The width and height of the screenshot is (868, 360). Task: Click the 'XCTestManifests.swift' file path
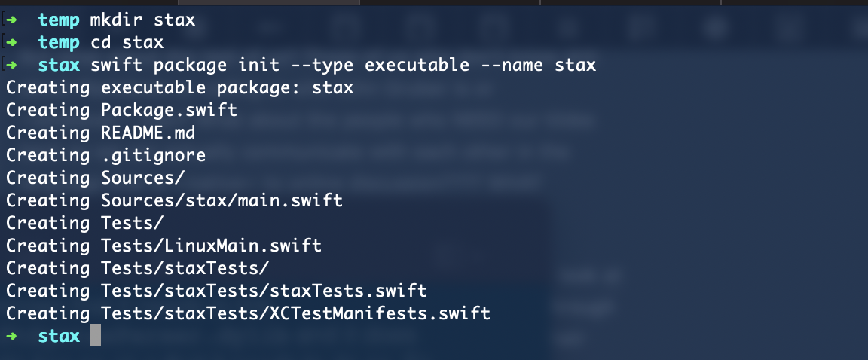(x=381, y=313)
